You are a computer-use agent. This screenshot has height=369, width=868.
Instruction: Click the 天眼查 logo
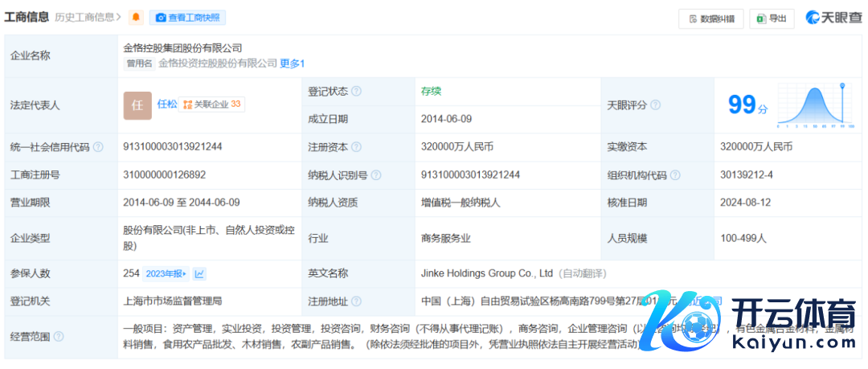[x=833, y=18]
